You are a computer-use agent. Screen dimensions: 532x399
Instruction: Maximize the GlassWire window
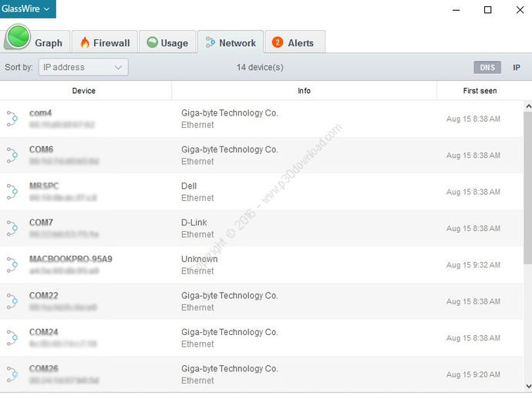(x=487, y=10)
